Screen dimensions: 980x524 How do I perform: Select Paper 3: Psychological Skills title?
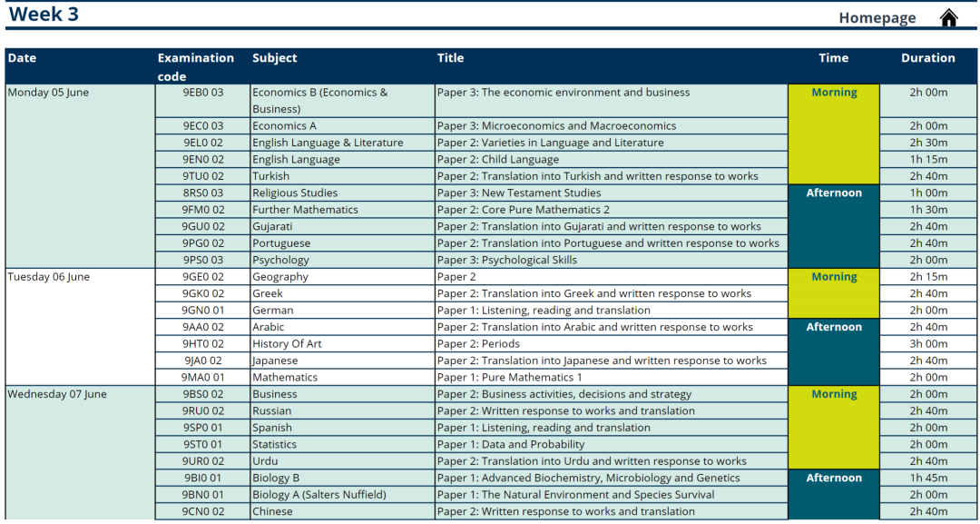tap(507, 260)
